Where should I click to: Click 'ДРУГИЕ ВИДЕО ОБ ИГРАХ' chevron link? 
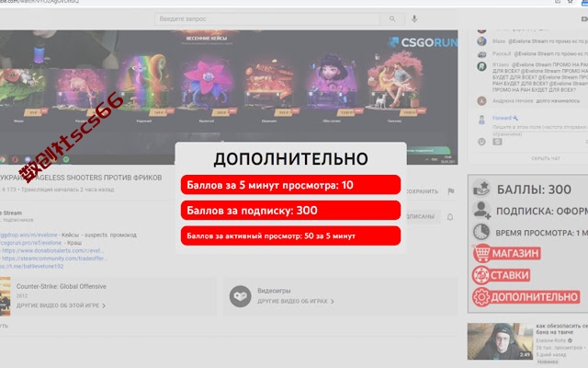coord(296,301)
